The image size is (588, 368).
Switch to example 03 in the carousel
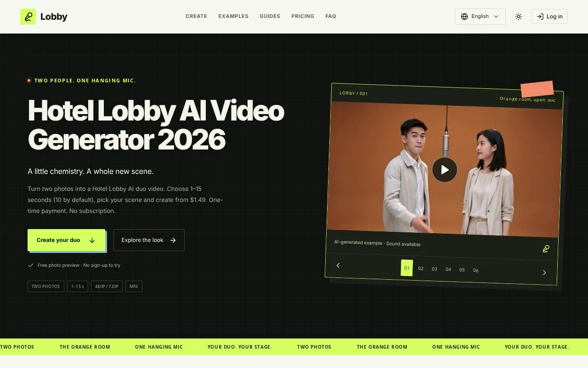point(435,269)
